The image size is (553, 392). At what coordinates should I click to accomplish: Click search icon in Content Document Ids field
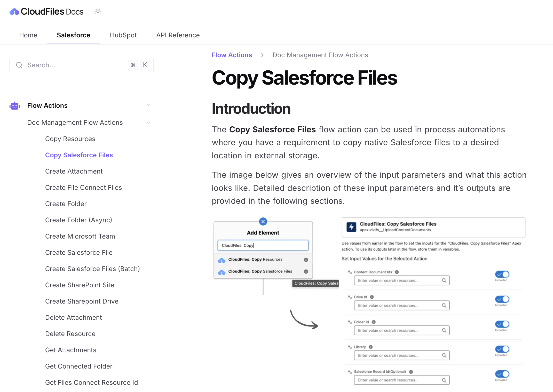click(x=444, y=280)
